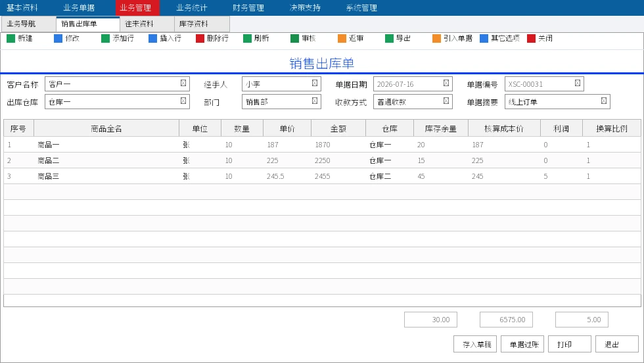Click the 金额 column header
Screen dimensions: 644x363
338,129
